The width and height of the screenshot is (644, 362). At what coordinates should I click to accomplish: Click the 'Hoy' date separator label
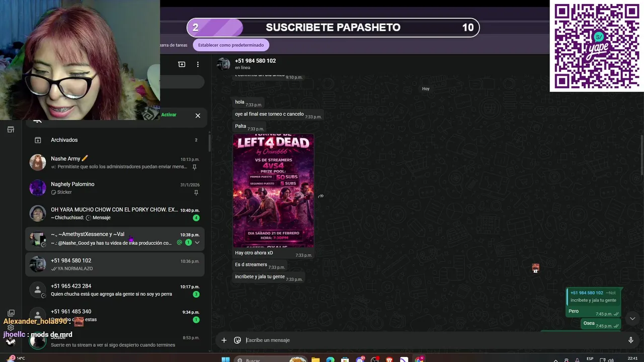pos(426,89)
